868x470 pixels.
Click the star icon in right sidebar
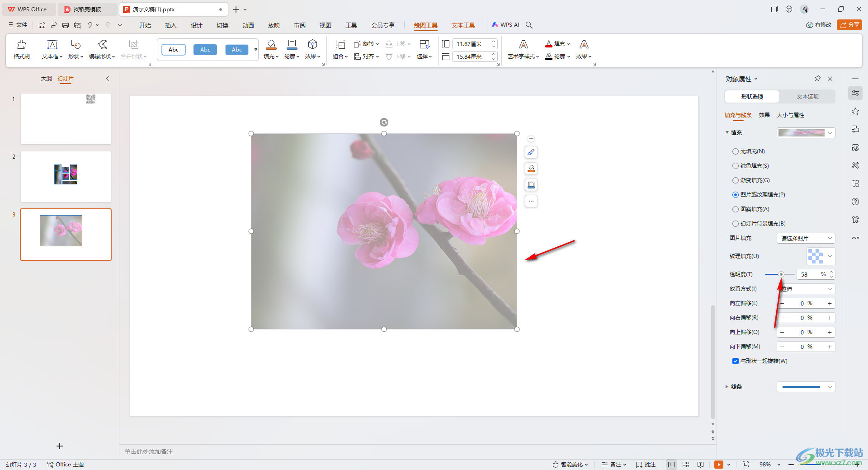tap(855, 111)
